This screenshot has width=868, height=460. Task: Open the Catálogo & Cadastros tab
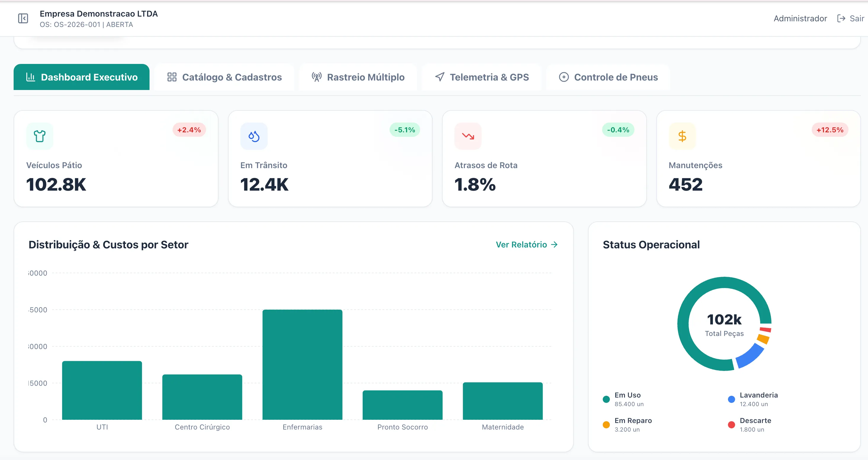(224, 77)
